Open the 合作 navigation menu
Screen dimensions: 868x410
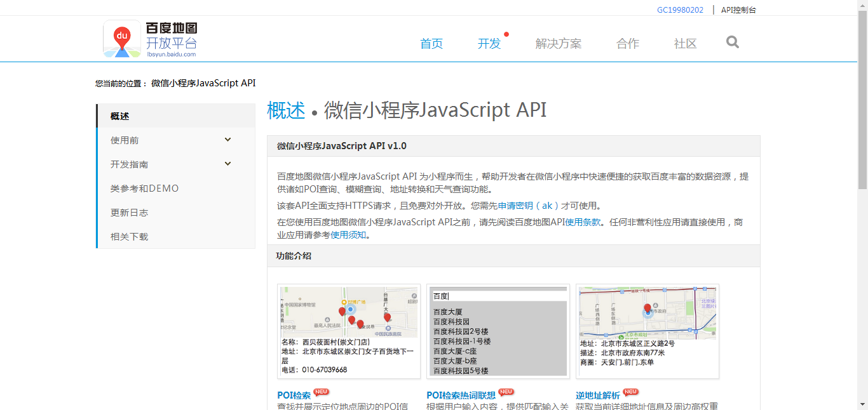click(628, 43)
